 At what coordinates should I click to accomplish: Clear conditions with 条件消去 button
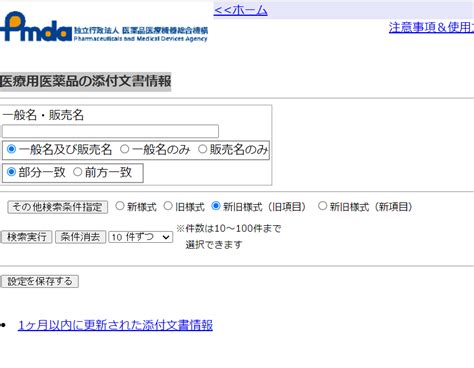(x=80, y=237)
